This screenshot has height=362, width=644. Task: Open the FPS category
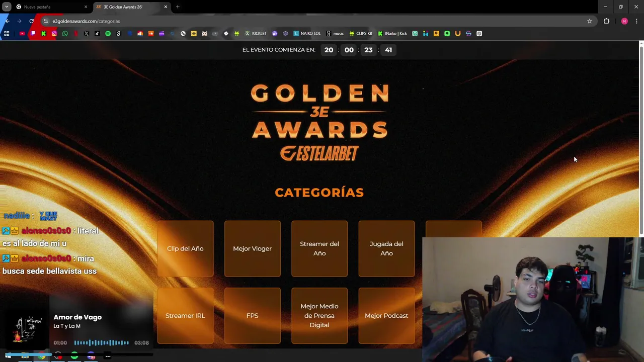point(252,316)
